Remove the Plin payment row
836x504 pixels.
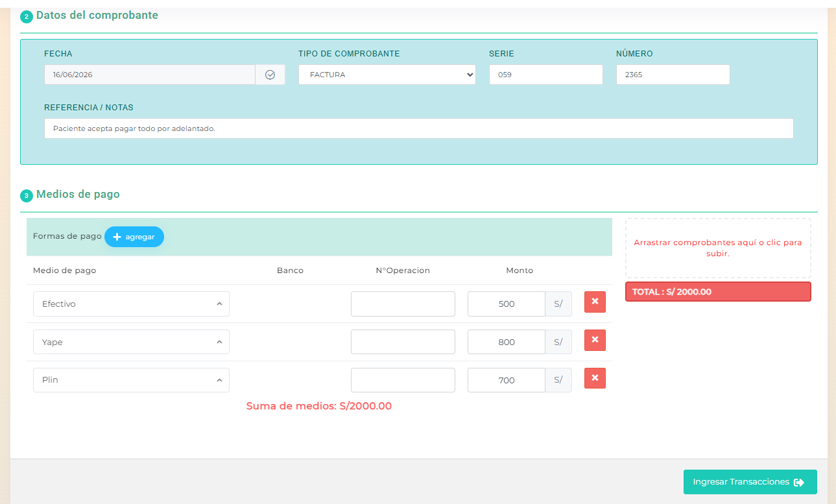pyautogui.click(x=595, y=378)
